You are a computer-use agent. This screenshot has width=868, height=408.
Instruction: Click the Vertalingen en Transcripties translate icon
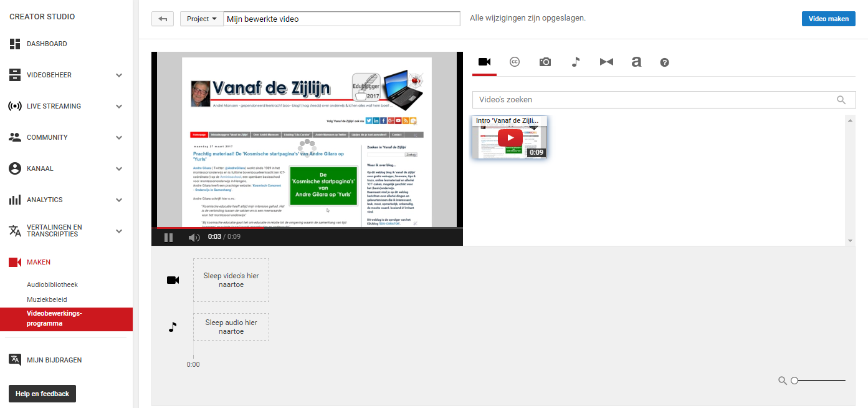click(15, 231)
